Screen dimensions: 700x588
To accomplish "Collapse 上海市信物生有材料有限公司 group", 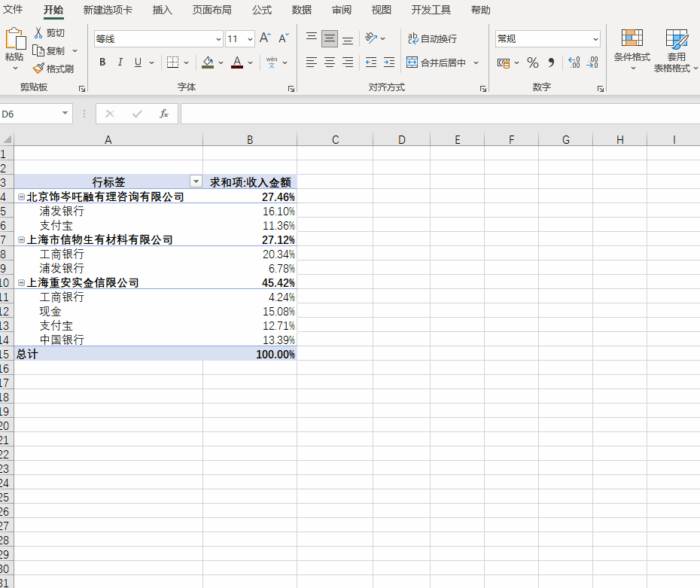I will click(21, 239).
